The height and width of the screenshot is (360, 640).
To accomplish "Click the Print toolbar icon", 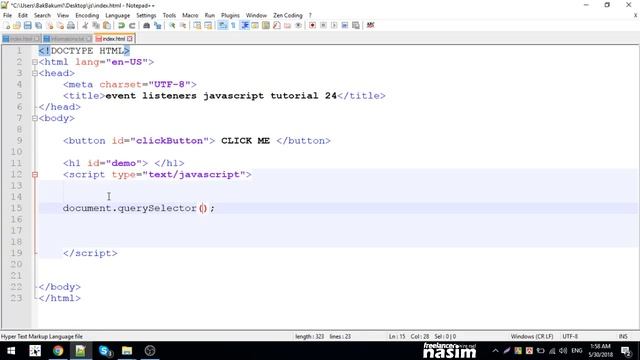I will click(x=71, y=25).
